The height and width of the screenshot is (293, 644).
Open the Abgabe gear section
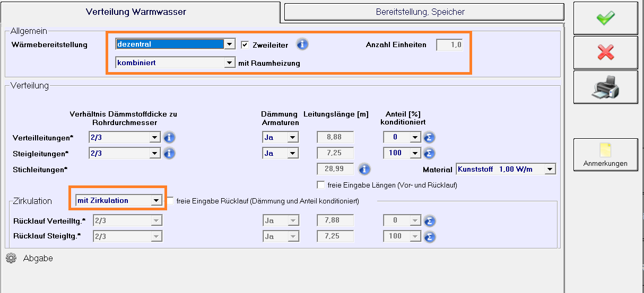tap(11, 259)
